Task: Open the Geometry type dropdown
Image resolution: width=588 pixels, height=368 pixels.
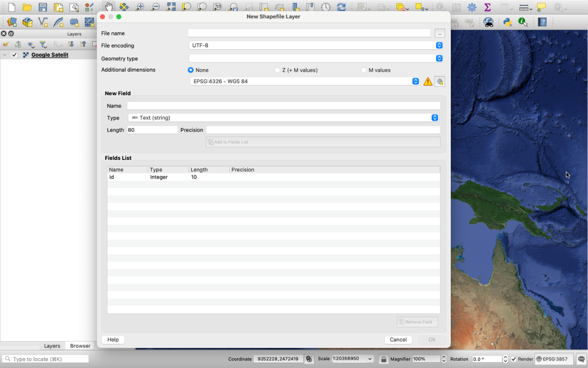Action: pyautogui.click(x=316, y=58)
